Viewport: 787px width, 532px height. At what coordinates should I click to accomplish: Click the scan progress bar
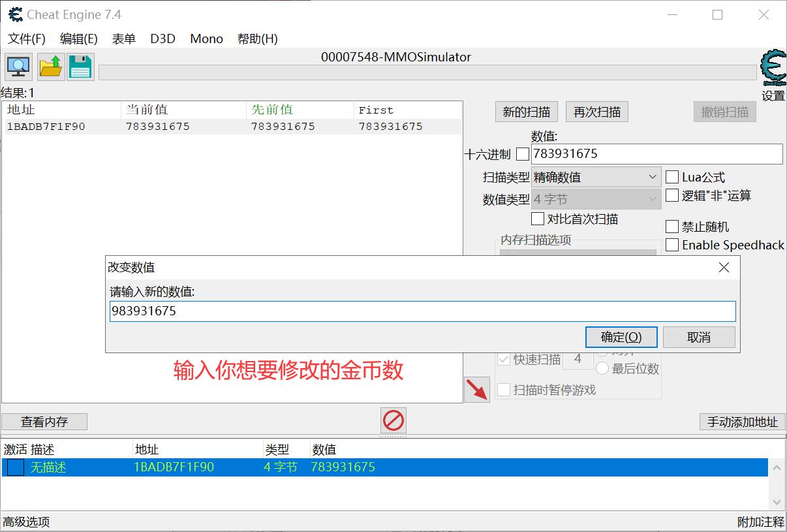tap(427, 72)
